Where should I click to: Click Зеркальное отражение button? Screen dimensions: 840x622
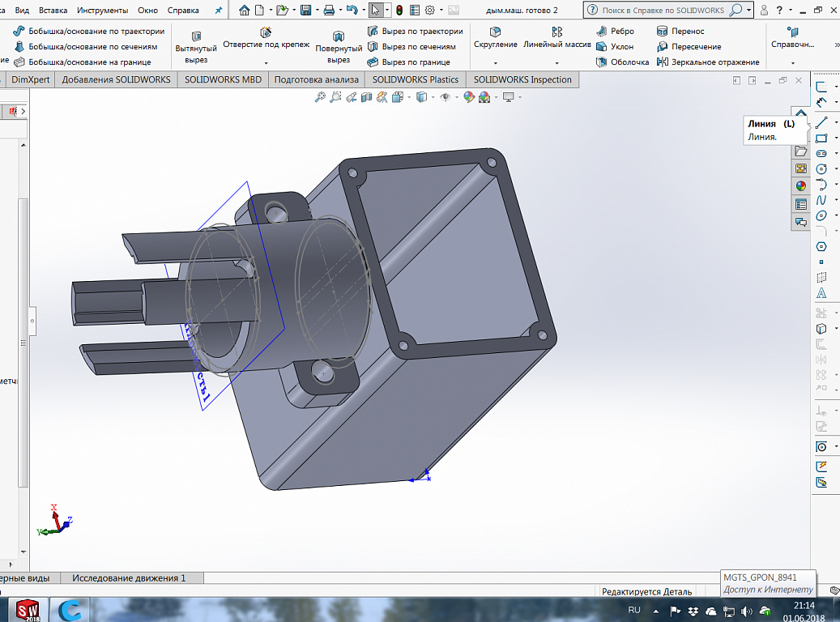point(708,62)
